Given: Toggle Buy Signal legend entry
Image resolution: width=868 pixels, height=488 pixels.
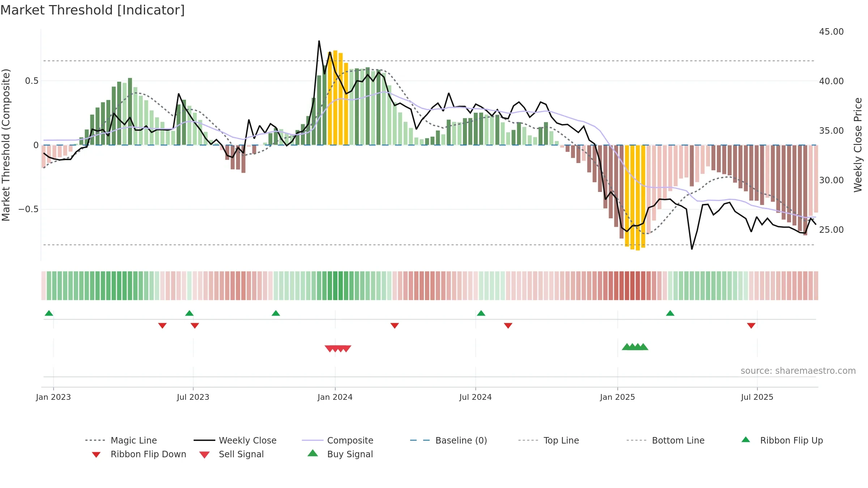Looking at the screenshot, I should click(340, 454).
